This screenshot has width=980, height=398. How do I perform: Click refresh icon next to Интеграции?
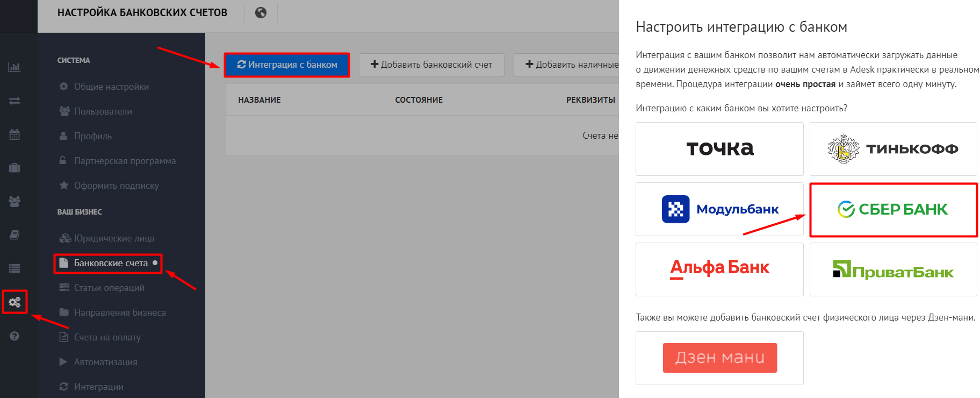click(64, 387)
